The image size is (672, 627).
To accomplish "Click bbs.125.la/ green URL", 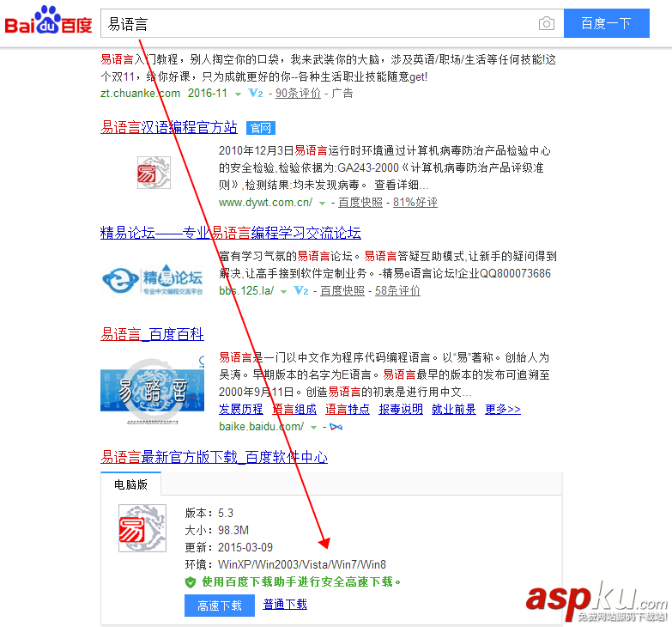I will pos(246,291).
